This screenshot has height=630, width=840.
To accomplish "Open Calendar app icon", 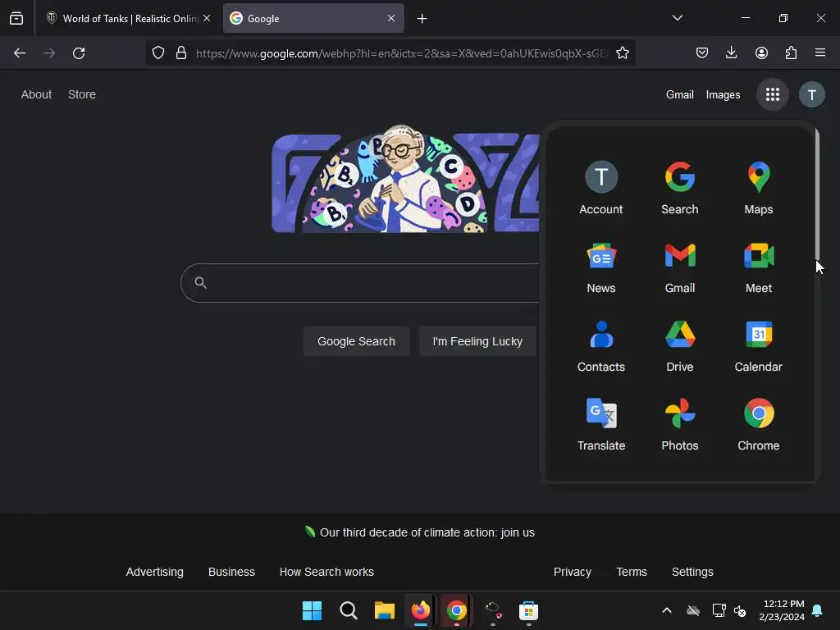I will point(759,345).
